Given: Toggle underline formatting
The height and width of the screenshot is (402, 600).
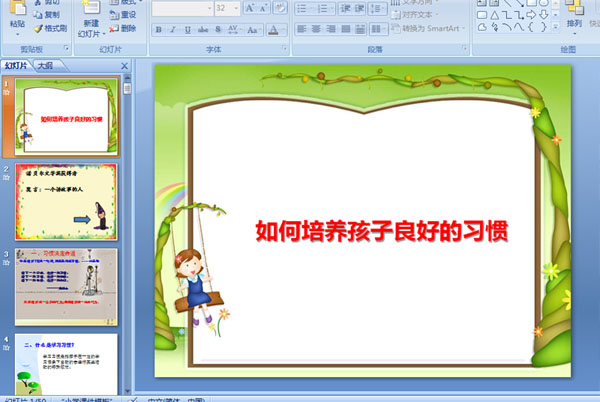Looking at the screenshot, I should (x=188, y=29).
